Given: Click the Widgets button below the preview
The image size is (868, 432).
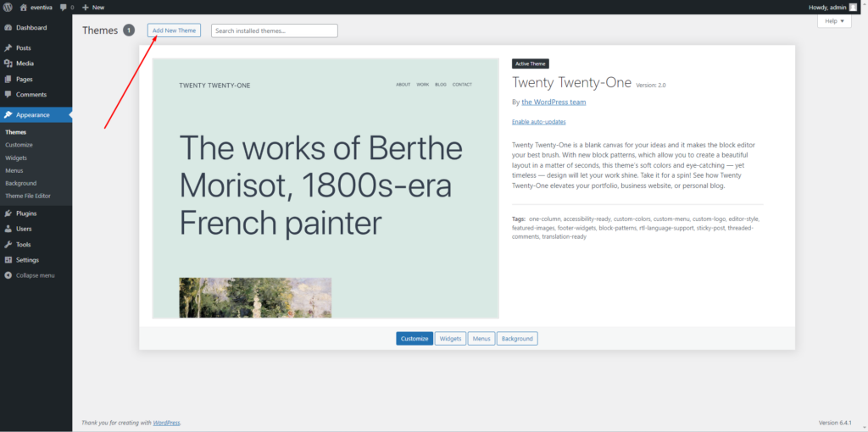Looking at the screenshot, I should tap(451, 339).
